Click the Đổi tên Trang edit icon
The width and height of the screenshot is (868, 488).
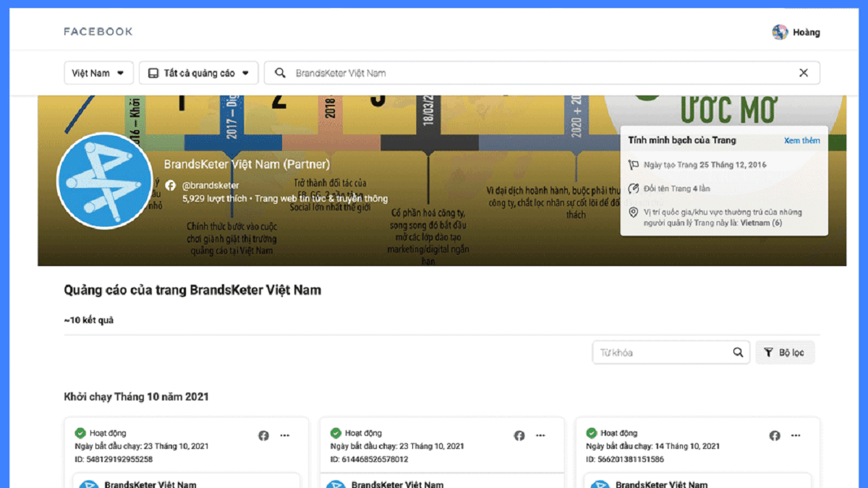click(x=634, y=189)
